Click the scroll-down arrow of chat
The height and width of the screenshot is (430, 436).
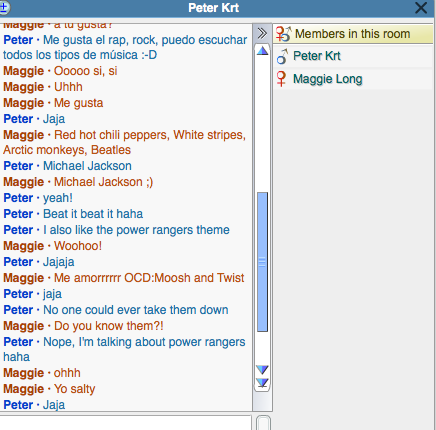[x=262, y=369]
